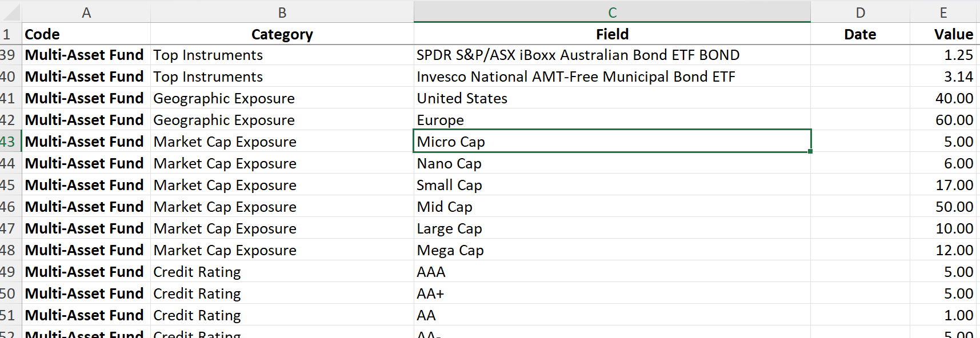The image size is (980, 338).
Task: Select value cell '1.00'
Action: (x=943, y=315)
